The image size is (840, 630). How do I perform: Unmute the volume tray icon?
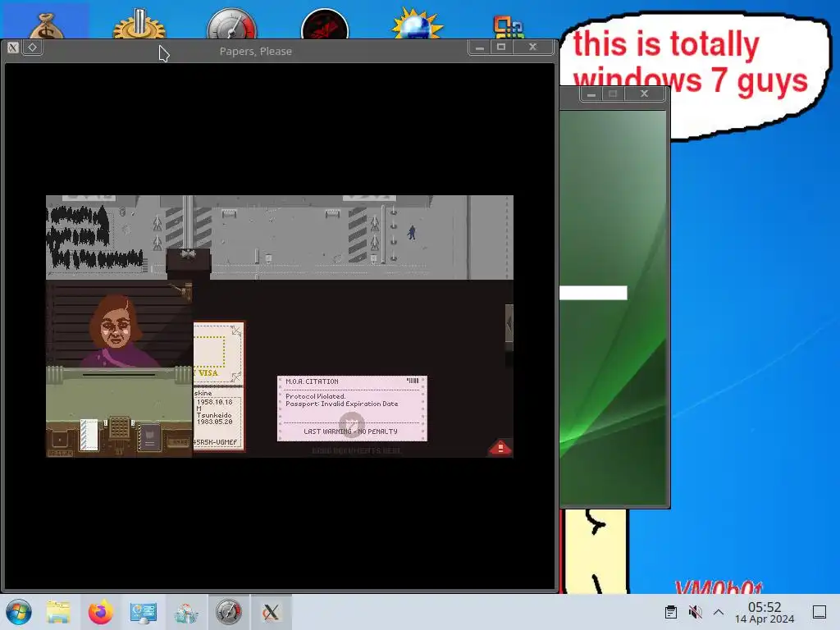695,612
